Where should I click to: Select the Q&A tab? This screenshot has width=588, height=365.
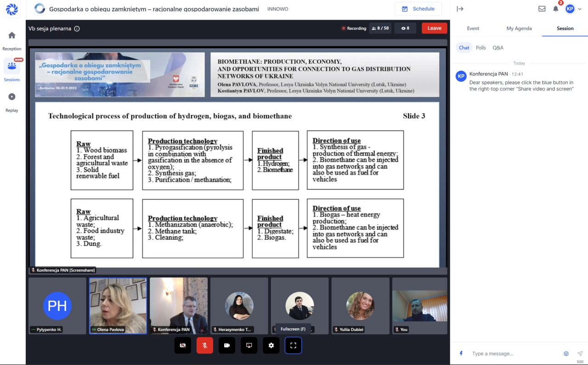(498, 48)
